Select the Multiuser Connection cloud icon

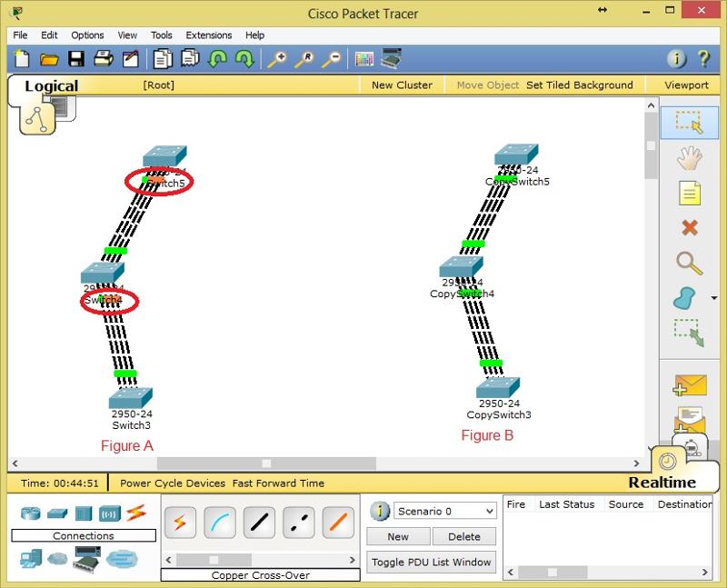click(122, 559)
